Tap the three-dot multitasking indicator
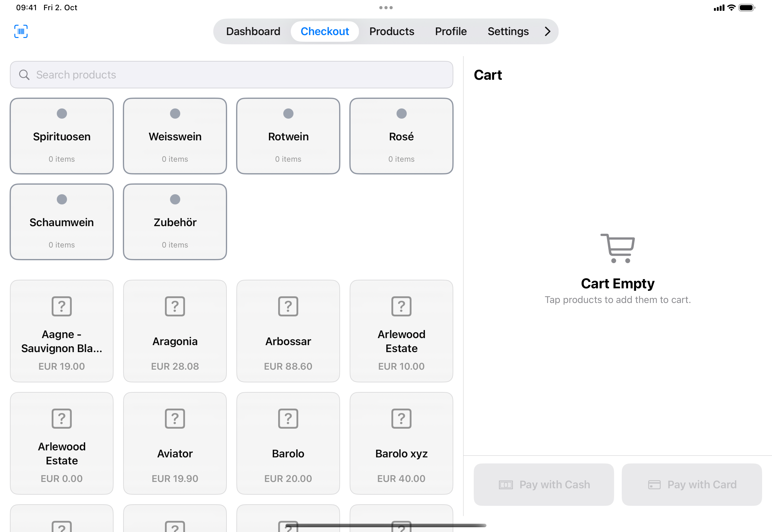This screenshot has height=532, width=772. [x=386, y=8]
